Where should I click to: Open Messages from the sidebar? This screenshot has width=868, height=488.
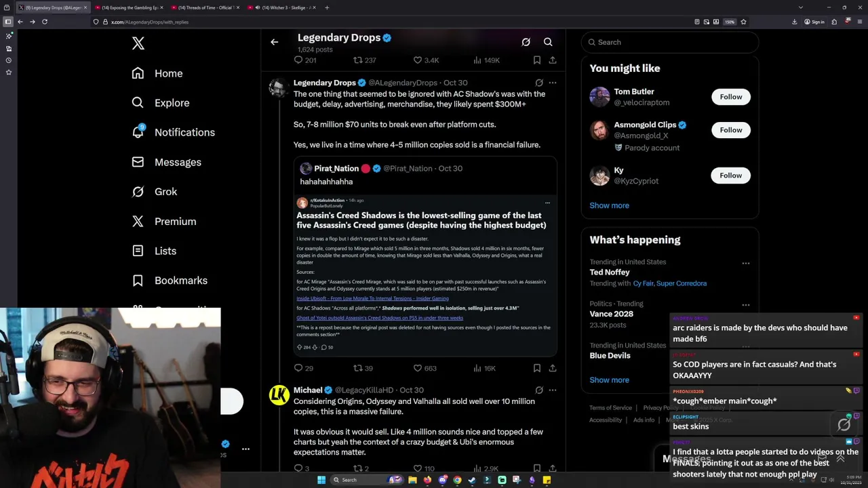(166, 162)
